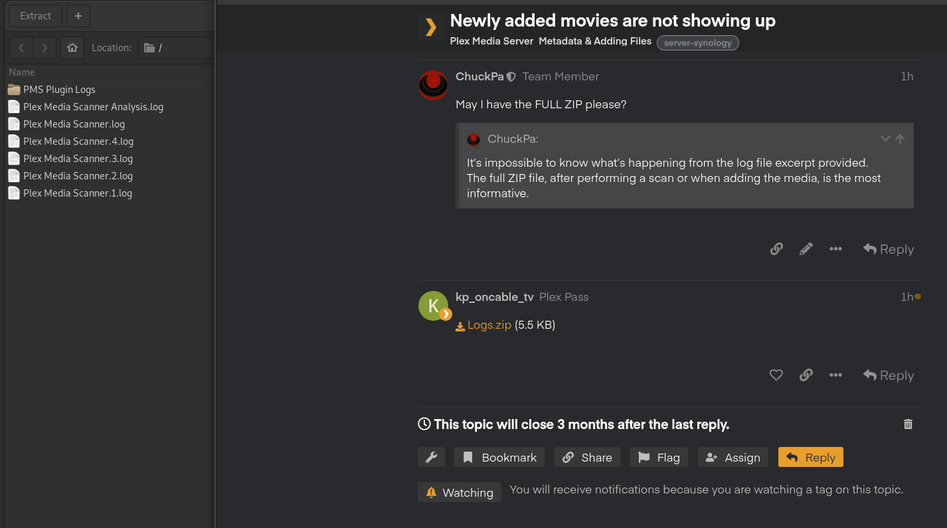
Task: Click the home location icon
Action: 72,48
